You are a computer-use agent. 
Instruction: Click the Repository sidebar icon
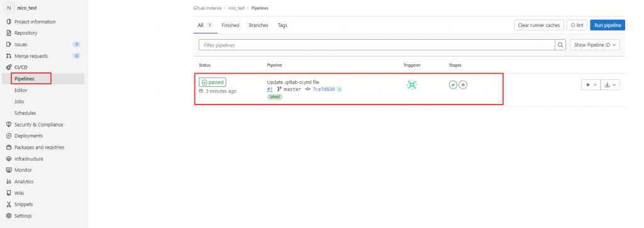(9, 33)
